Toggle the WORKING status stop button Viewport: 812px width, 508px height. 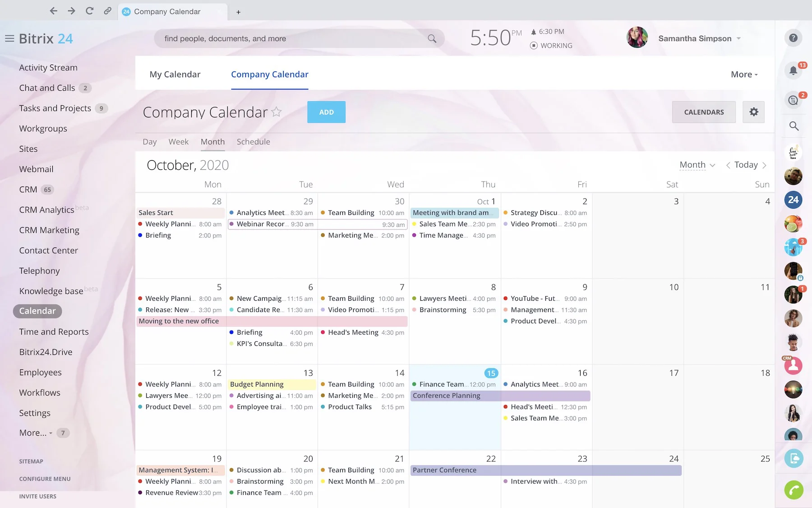pyautogui.click(x=534, y=46)
